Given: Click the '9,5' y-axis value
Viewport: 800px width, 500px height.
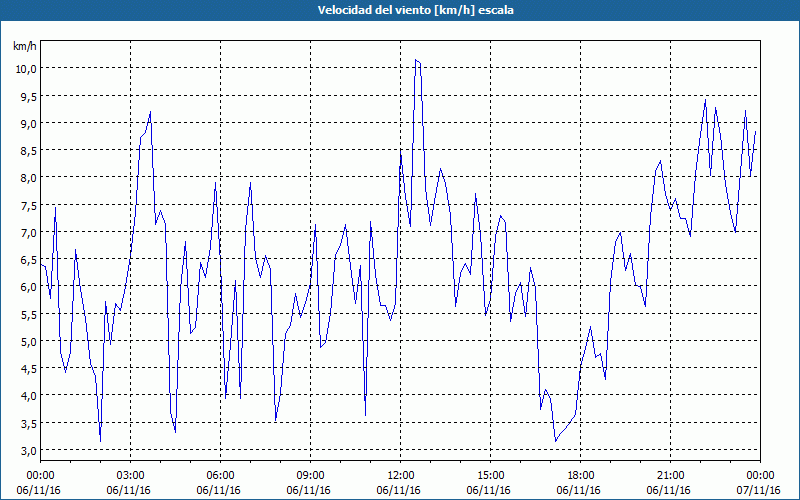Looking at the screenshot, I should click(x=28, y=96).
